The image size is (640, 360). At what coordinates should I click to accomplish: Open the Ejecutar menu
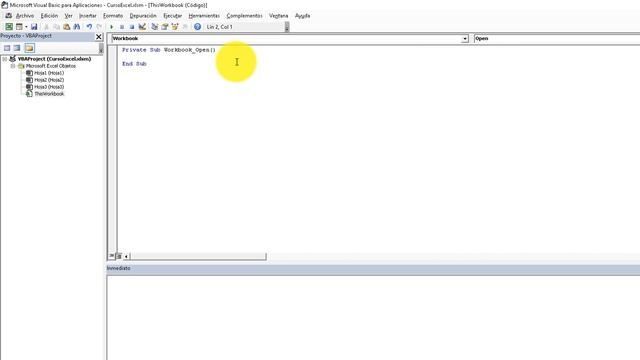pos(173,16)
